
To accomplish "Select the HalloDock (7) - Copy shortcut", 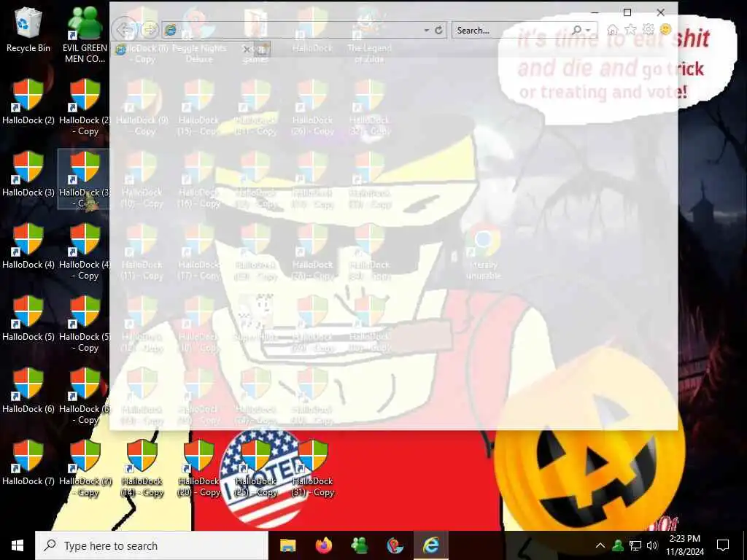I will click(x=85, y=469).
